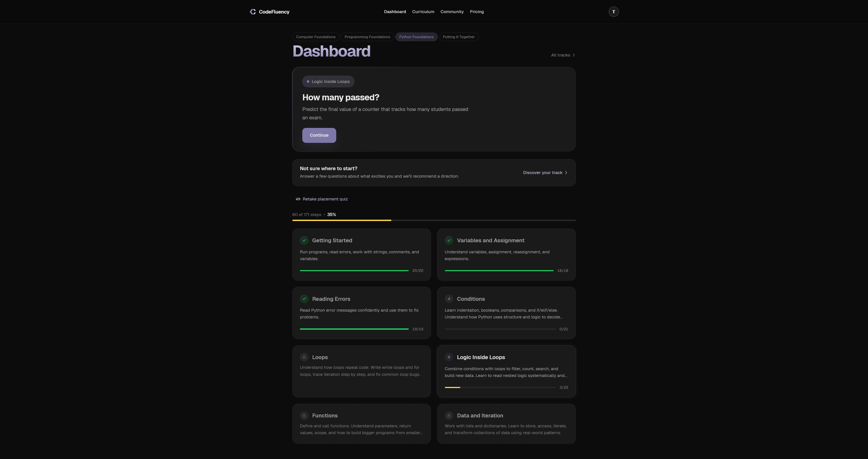Click the Logic Inside Loops lesson tag pill
This screenshot has width=868, height=459.
point(328,82)
